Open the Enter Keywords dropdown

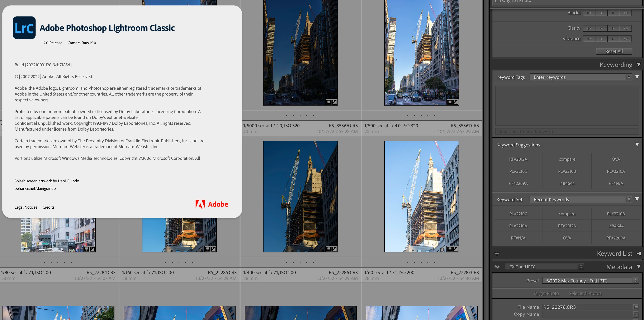click(x=629, y=77)
